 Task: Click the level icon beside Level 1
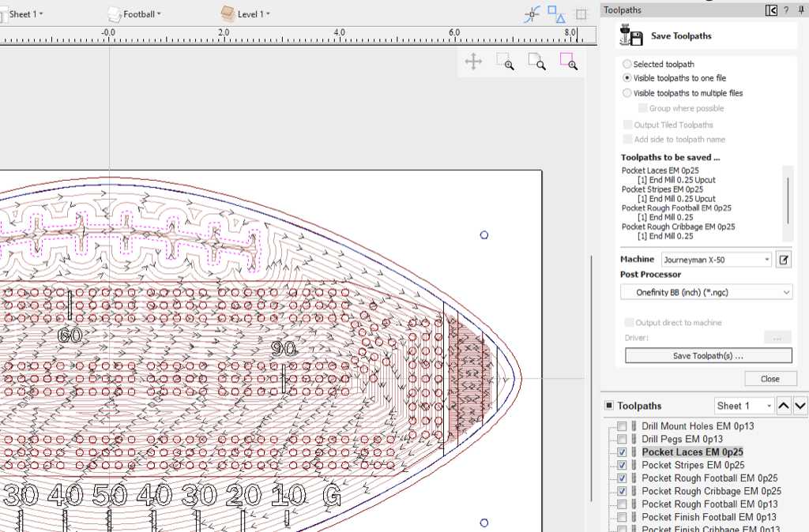228,14
